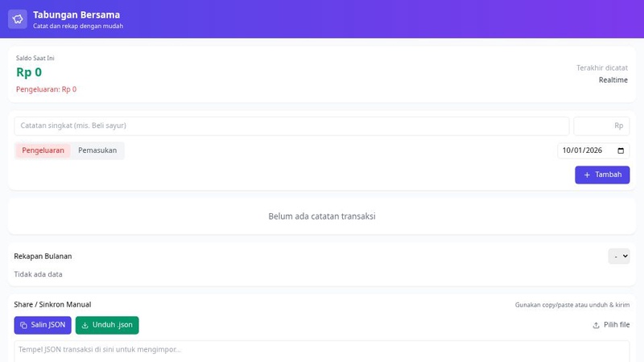Click "Gunakan copy/paste atau unduh & kirim" hint
644x362 pixels.
pyautogui.click(x=572, y=305)
